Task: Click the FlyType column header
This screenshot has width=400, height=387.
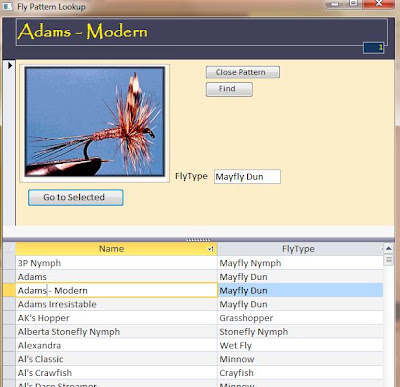Action: pyautogui.click(x=299, y=249)
